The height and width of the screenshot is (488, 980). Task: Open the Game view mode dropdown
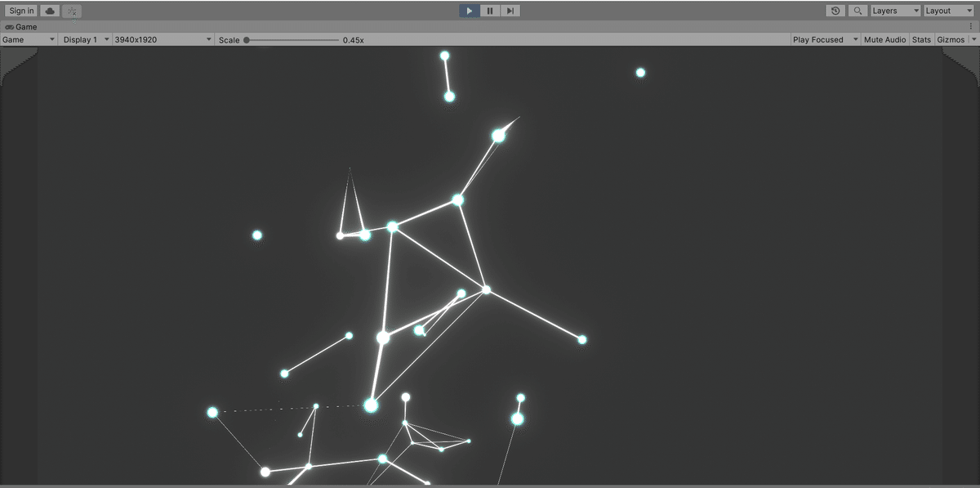tap(29, 39)
